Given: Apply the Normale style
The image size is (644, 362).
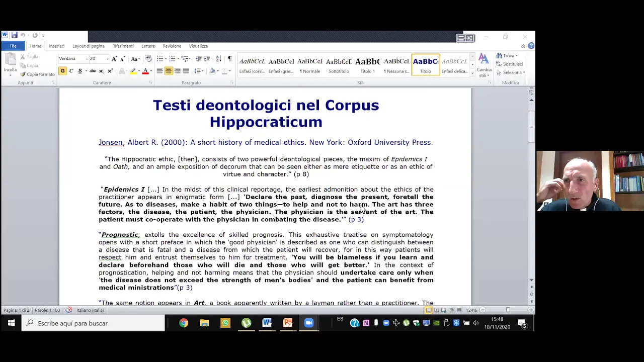Looking at the screenshot, I should click(x=310, y=65).
